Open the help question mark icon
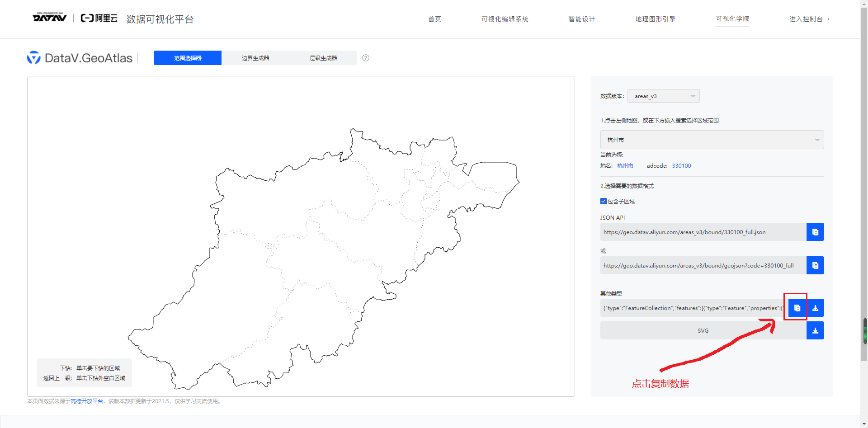868x428 pixels. [x=365, y=58]
